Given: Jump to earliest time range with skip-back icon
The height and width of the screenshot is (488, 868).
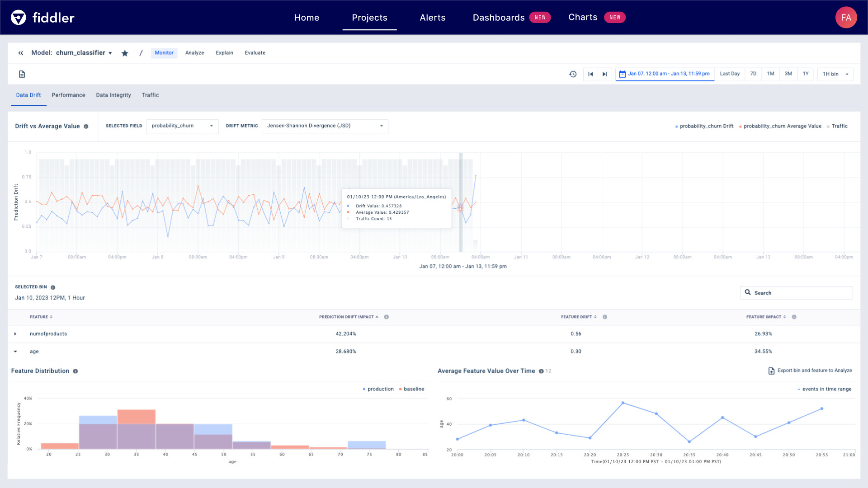Looking at the screenshot, I should [590, 74].
